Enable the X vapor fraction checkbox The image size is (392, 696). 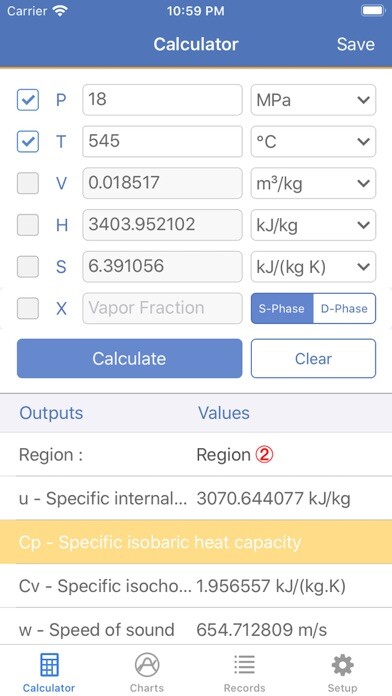(28, 308)
